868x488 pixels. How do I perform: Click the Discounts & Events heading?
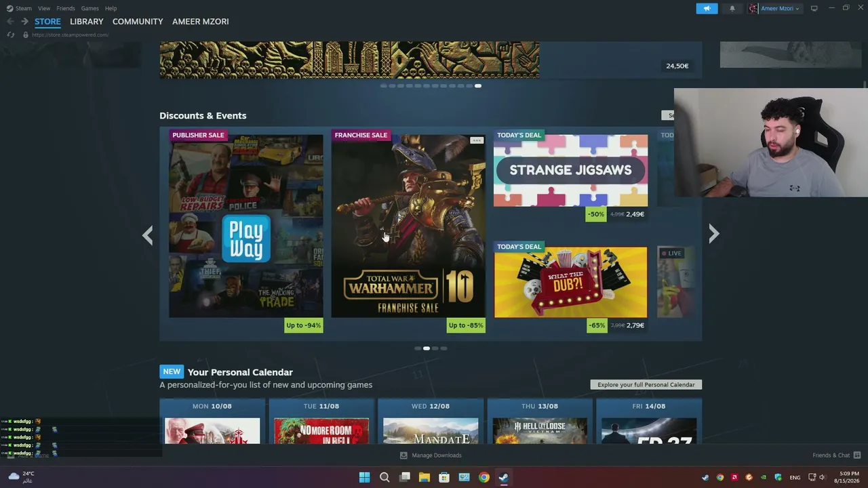coord(203,115)
